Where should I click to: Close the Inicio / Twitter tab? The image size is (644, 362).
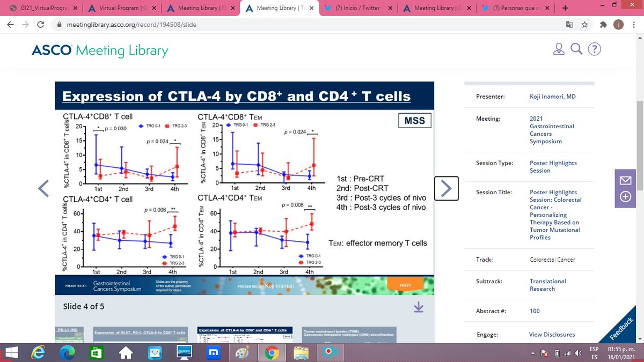pyautogui.click(x=390, y=8)
